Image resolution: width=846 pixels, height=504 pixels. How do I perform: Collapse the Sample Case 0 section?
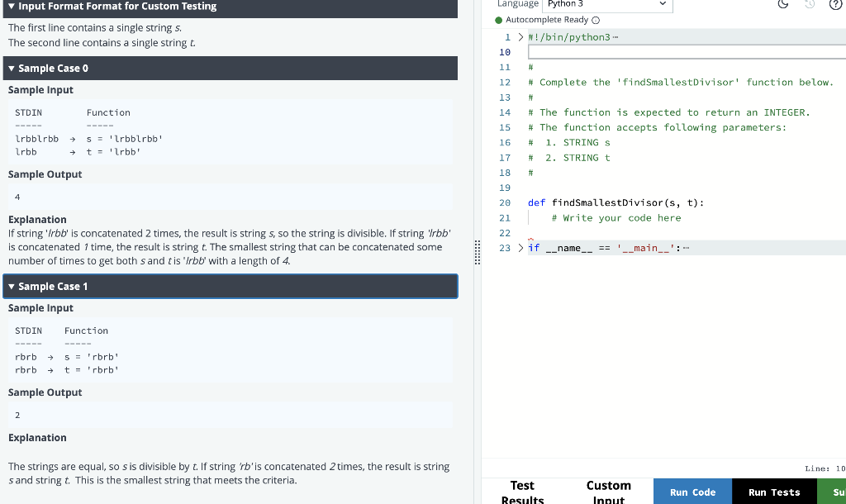tap(10, 68)
